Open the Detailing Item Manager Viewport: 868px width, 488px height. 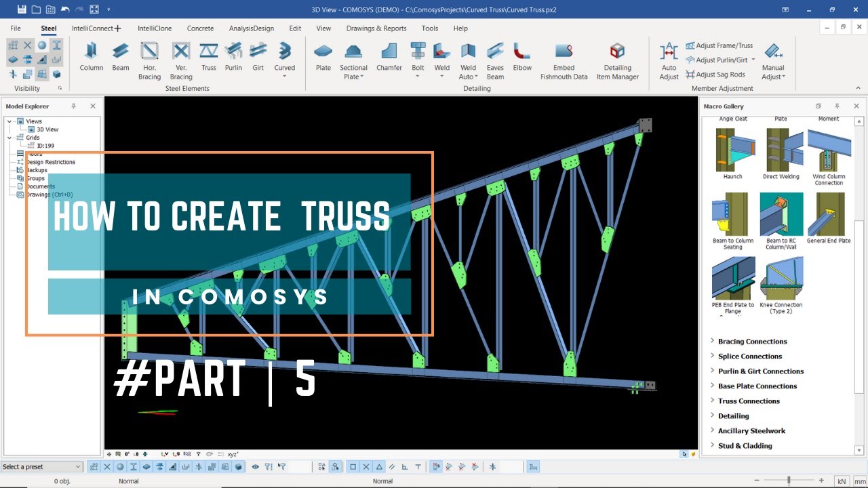617,60
